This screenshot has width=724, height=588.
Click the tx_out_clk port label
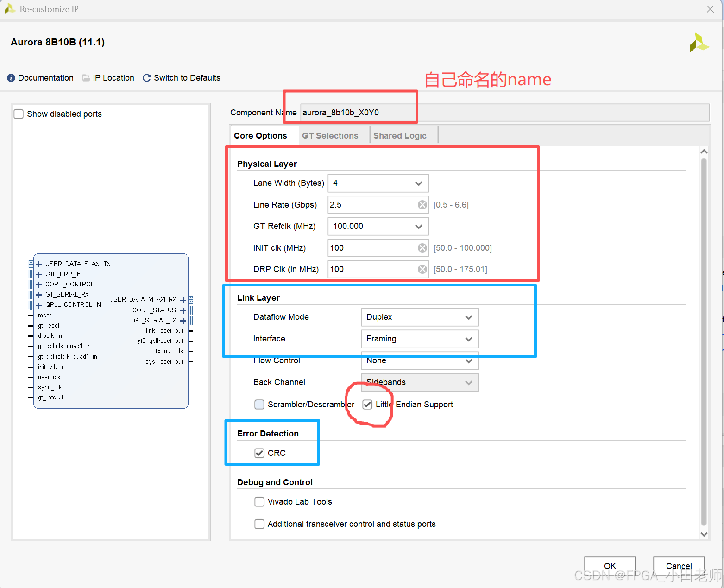[169, 351]
